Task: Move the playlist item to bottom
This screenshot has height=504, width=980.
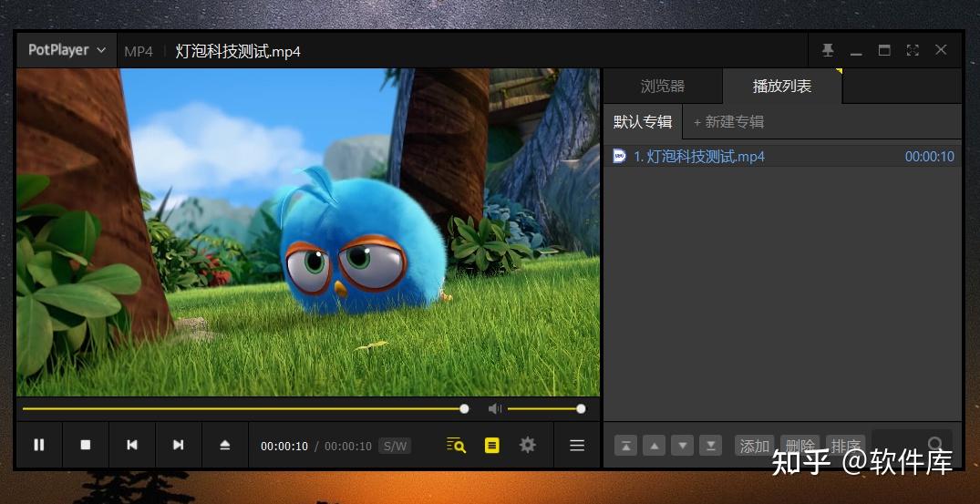Action: pos(711,446)
